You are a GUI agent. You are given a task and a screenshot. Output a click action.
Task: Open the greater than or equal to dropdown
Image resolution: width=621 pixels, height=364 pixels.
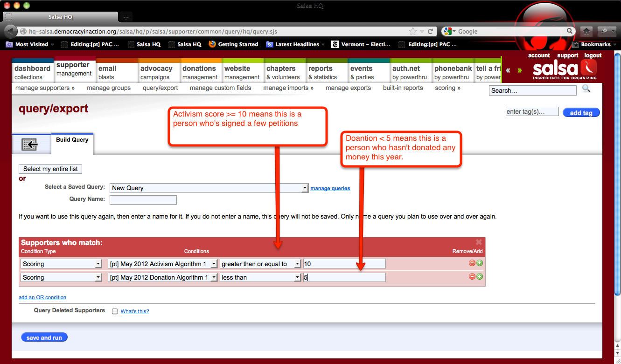point(260,264)
